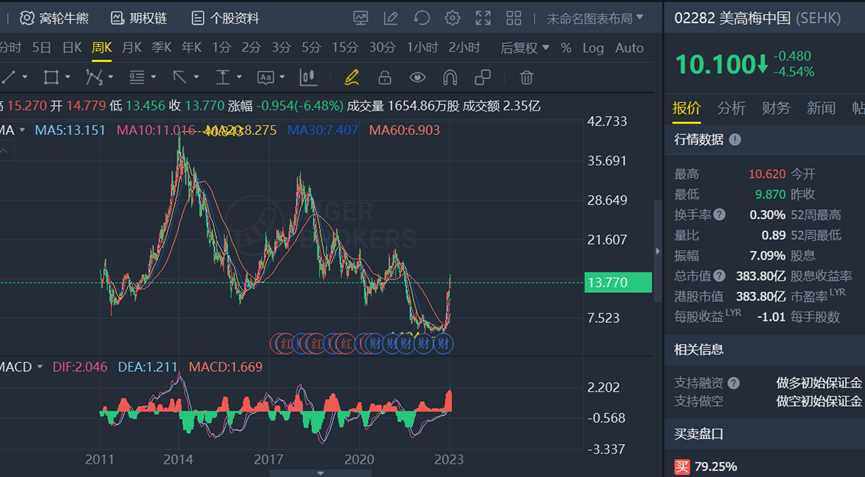
Task: Select the 周K weekly tab
Action: pyautogui.click(x=102, y=48)
